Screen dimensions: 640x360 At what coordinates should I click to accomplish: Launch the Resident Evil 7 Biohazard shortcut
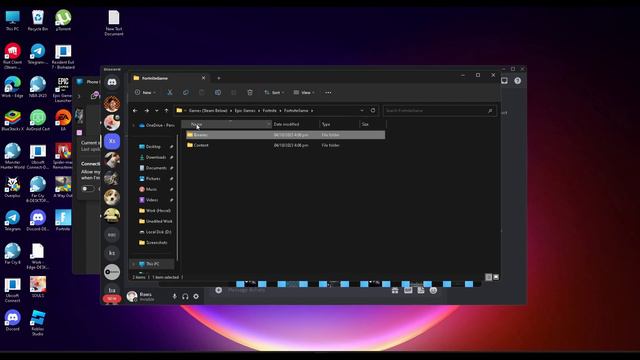63,56
